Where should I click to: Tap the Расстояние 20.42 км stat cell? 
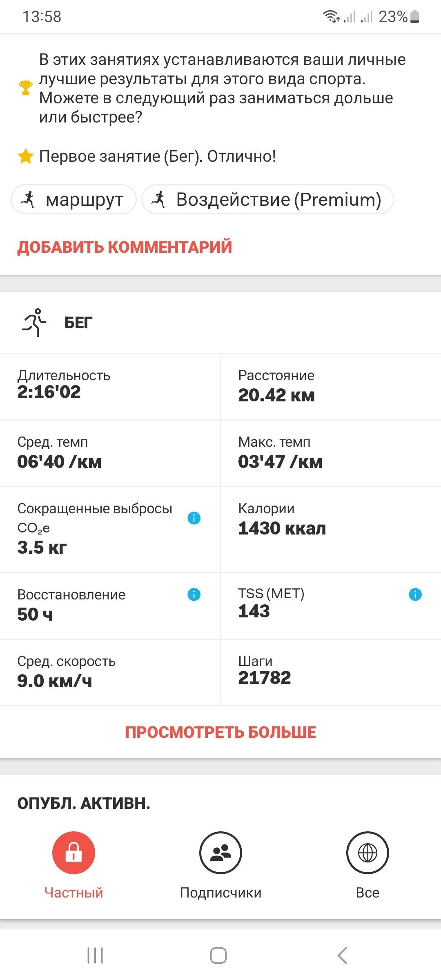pyautogui.click(x=331, y=386)
